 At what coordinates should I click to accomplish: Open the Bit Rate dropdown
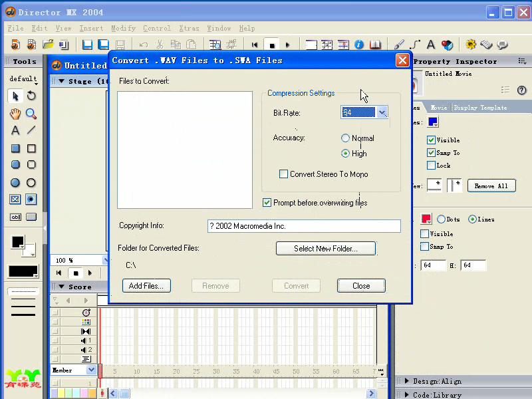(x=382, y=112)
